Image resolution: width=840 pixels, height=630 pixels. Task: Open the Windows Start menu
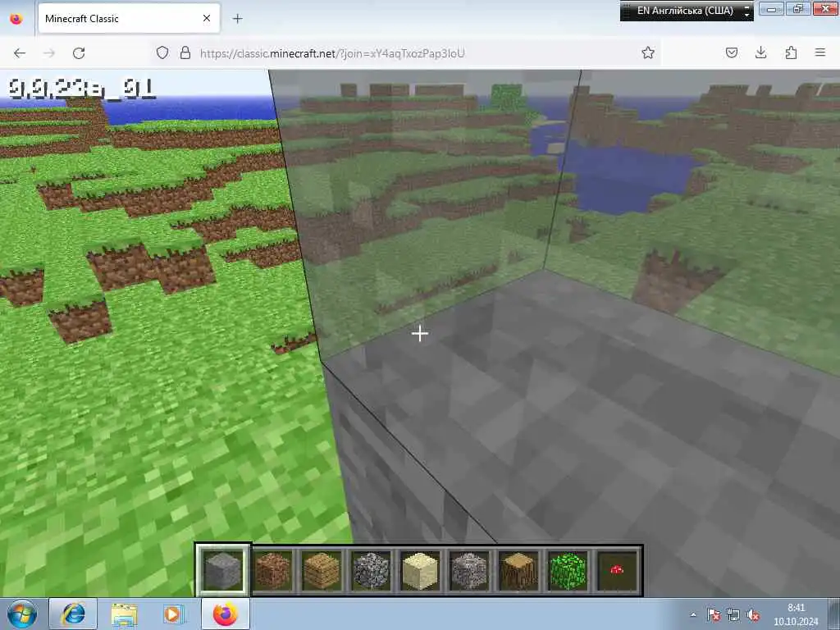pyautogui.click(x=21, y=614)
